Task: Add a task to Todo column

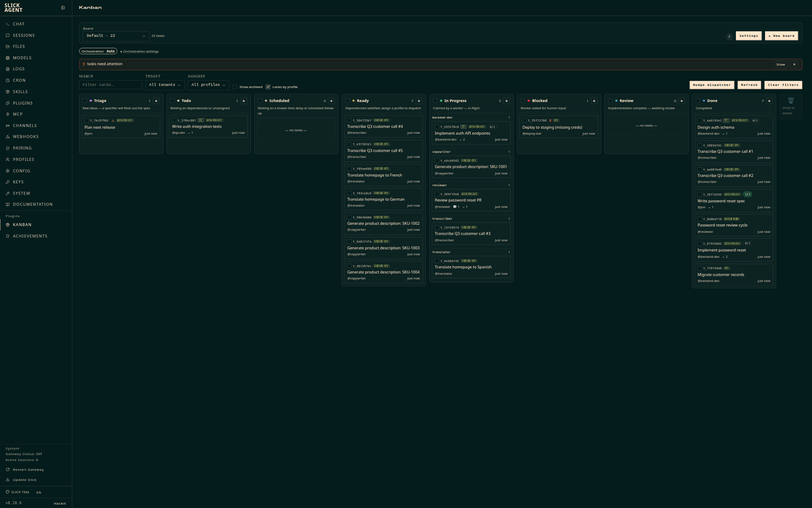Action: point(244,101)
